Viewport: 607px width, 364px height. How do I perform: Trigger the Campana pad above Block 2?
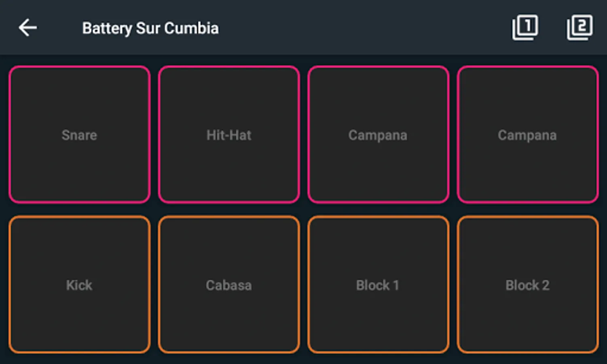pos(527,135)
